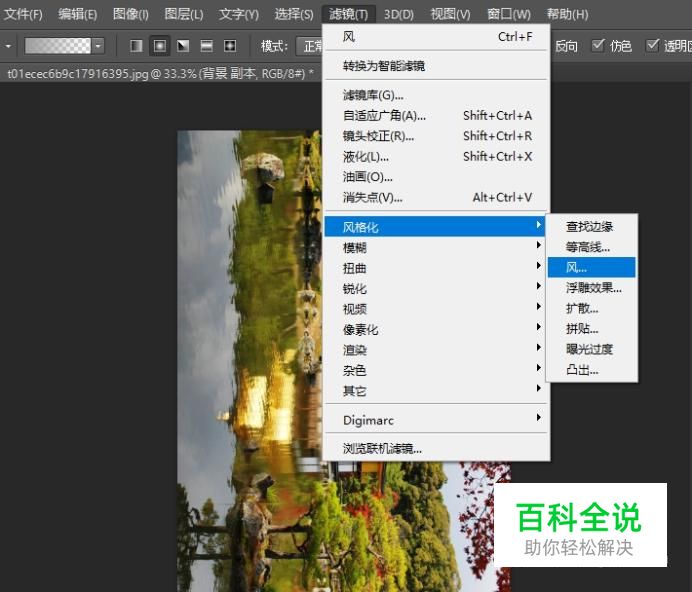Toggle the 仿色 checkbox
692x592 pixels.
(x=598, y=45)
